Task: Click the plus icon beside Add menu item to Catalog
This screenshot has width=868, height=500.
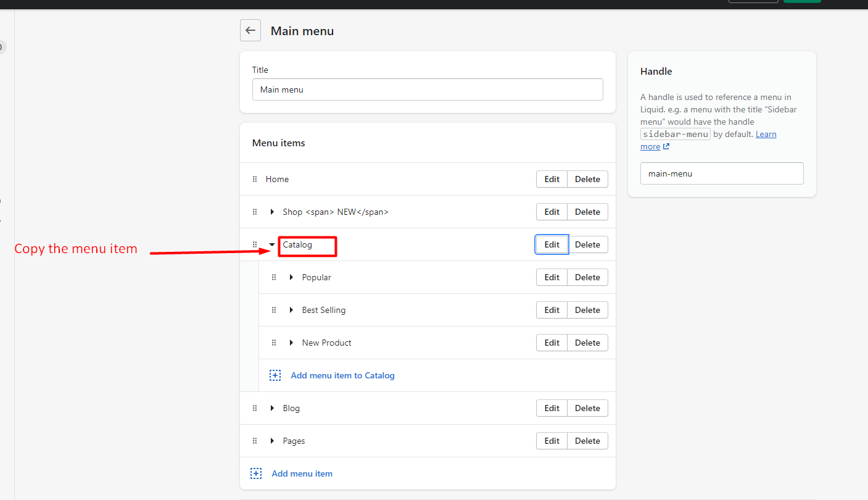Action: [x=275, y=375]
